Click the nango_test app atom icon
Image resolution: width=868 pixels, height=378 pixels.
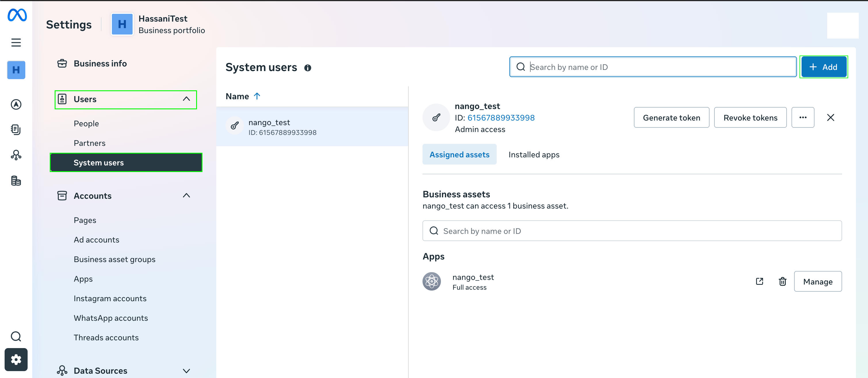coord(432,281)
